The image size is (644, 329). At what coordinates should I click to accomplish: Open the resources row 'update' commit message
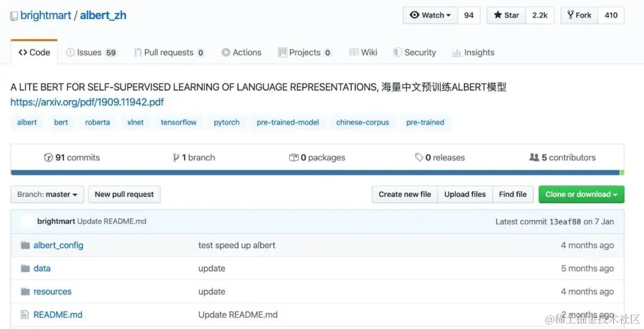coord(212,291)
